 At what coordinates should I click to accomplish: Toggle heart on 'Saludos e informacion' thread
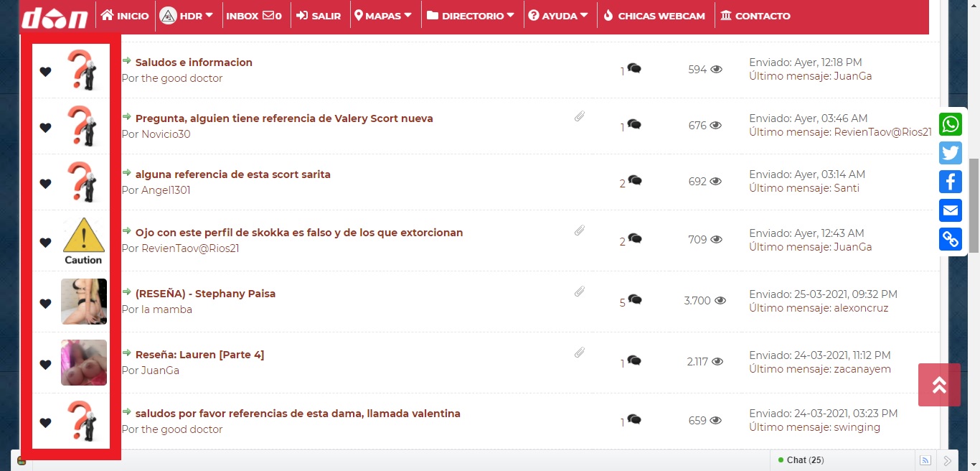45,71
